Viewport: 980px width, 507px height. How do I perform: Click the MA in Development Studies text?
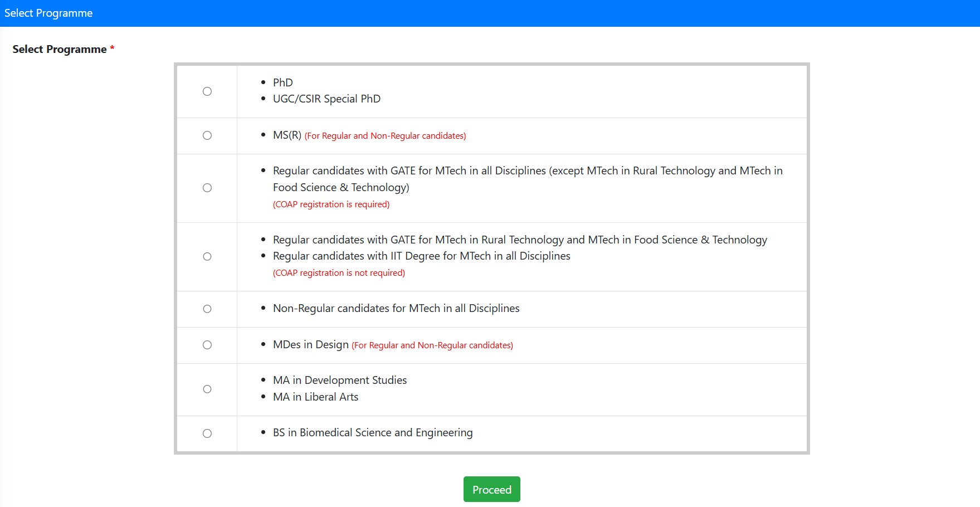pyautogui.click(x=340, y=381)
